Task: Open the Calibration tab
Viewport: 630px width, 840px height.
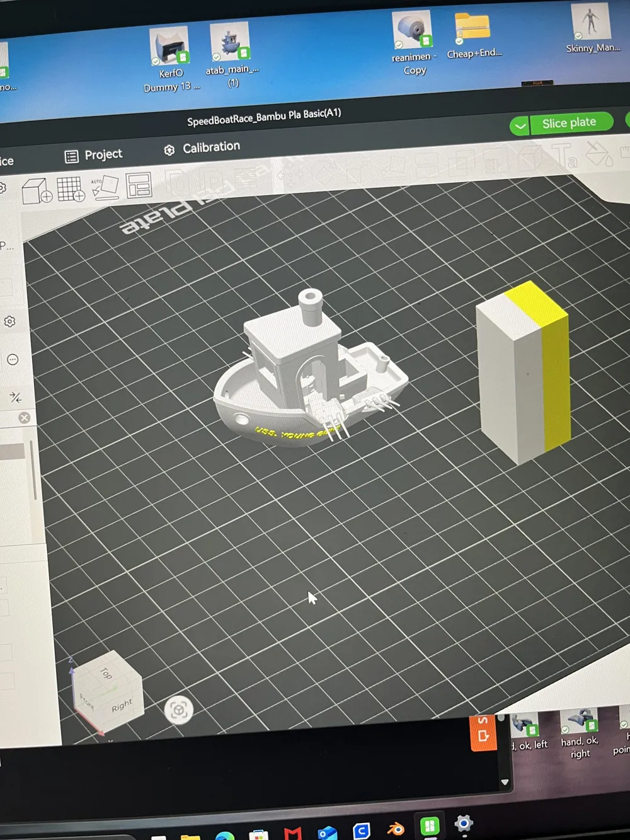Action: tap(202, 148)
